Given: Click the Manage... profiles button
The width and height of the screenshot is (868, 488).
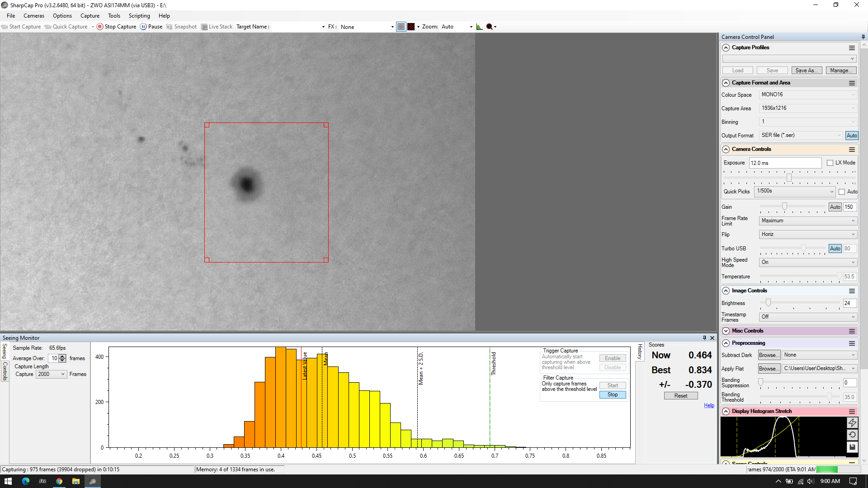Looking at the screenshot, I should click(x=841, y=70).
